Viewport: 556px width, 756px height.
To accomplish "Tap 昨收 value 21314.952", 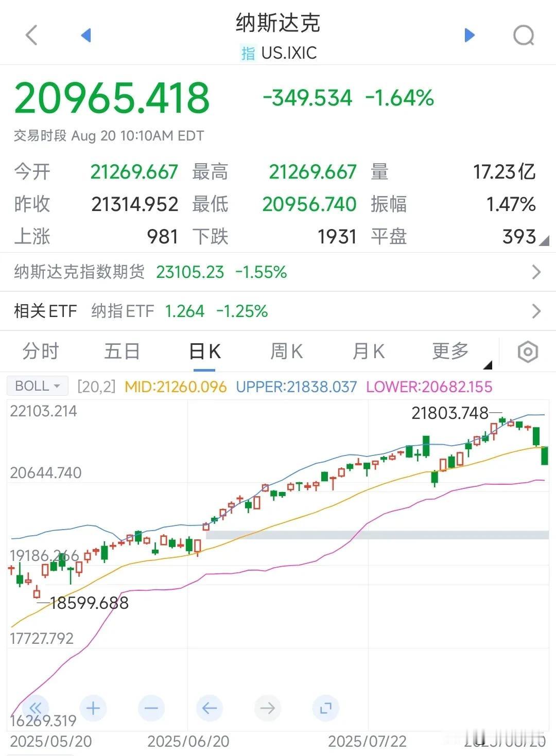I will click(135, 204).
